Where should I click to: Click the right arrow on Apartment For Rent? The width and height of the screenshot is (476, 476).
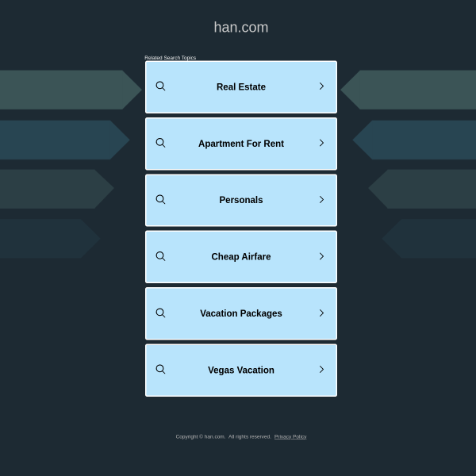[x=321, y=143]
